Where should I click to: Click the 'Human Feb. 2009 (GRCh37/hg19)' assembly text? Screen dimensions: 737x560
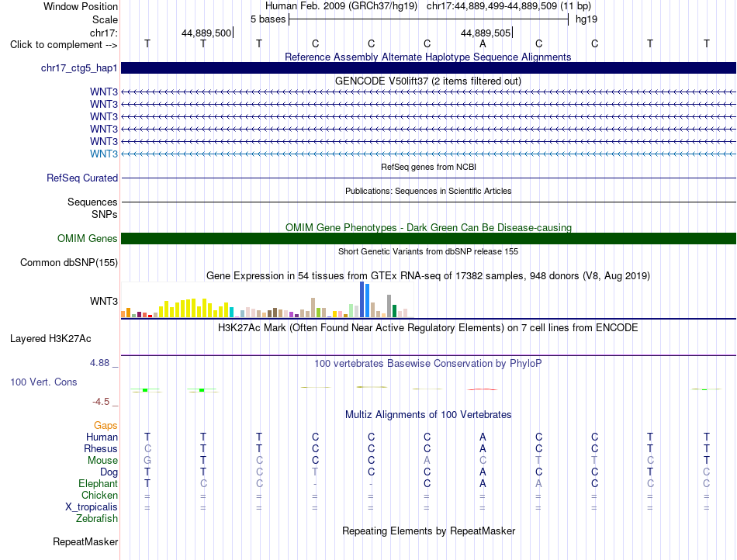(341, 6)
